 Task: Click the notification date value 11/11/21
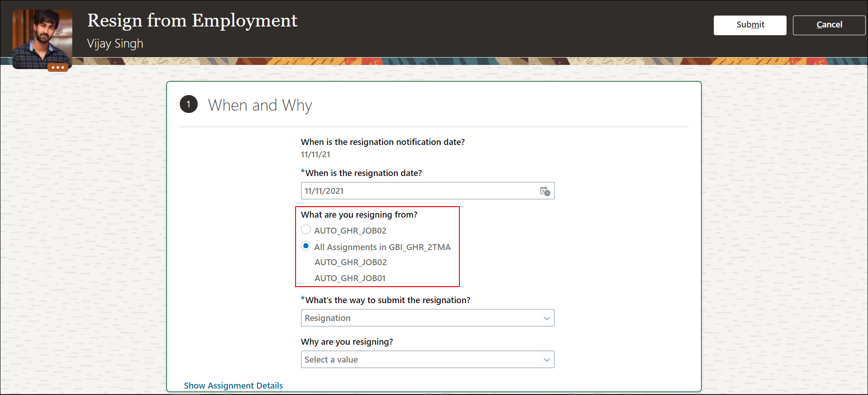(315, 155)
